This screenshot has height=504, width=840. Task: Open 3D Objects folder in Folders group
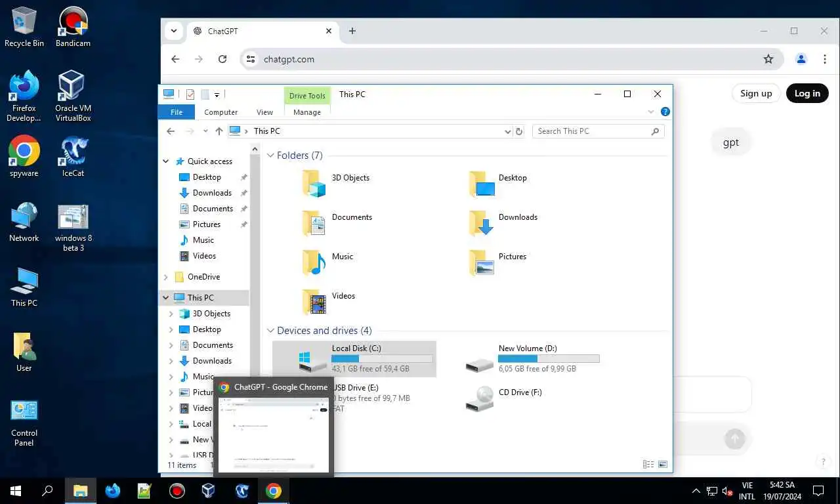pos(337,183)
